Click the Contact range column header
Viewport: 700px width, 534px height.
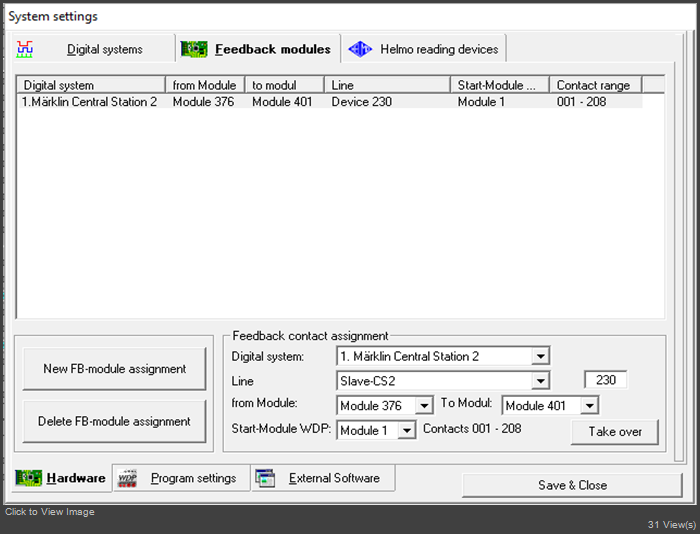click(x=596, y=85)
